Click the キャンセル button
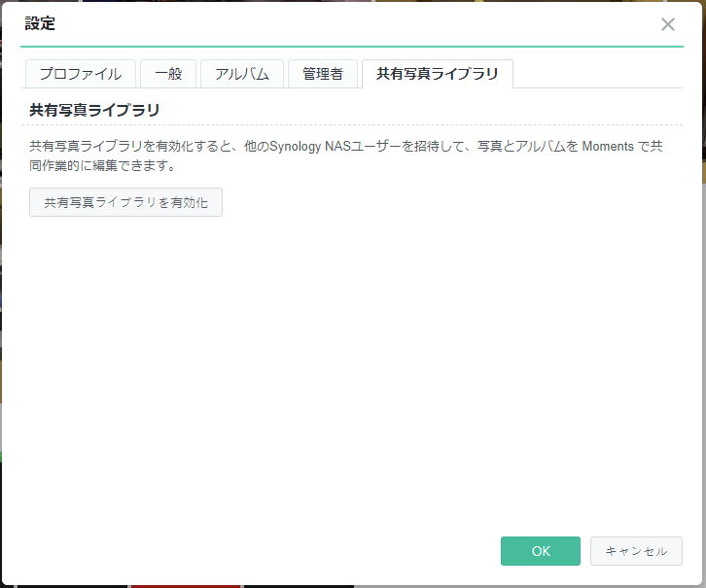 [636, 551]
